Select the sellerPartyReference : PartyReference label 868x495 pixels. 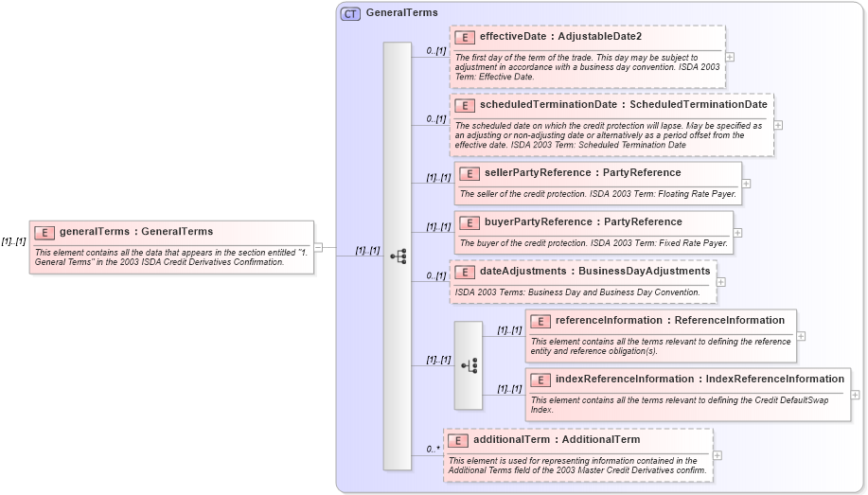pos(583,173)
